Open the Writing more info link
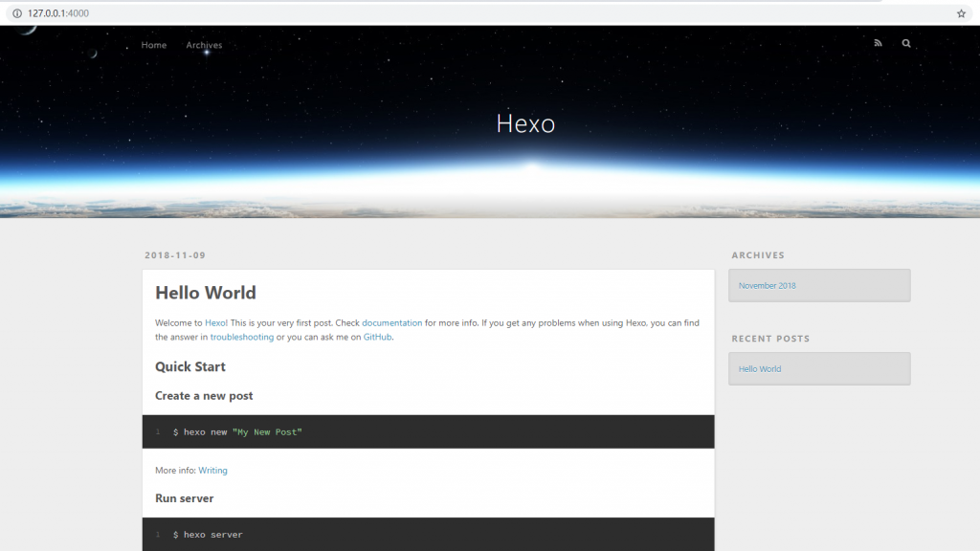Image resolution: width=980 pixels, height=551 pixels. point(212,471)
